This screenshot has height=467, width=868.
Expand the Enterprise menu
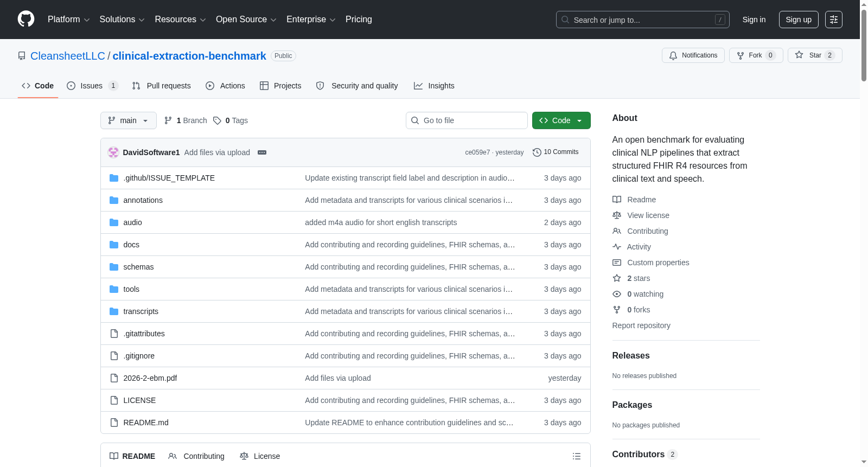(x=311, y=20)
